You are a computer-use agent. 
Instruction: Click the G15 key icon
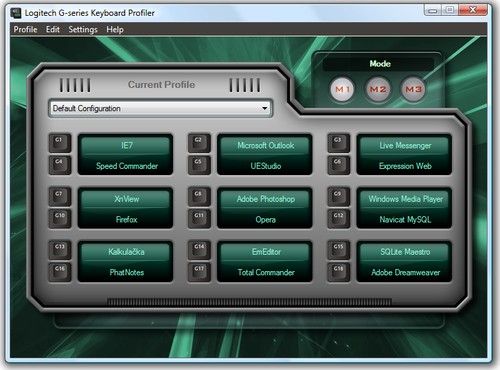[x=339, y=250]
